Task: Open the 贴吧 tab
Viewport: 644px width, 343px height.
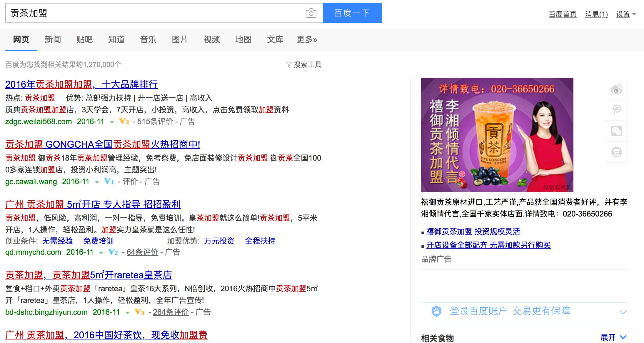Action: [x=84, y=39]
